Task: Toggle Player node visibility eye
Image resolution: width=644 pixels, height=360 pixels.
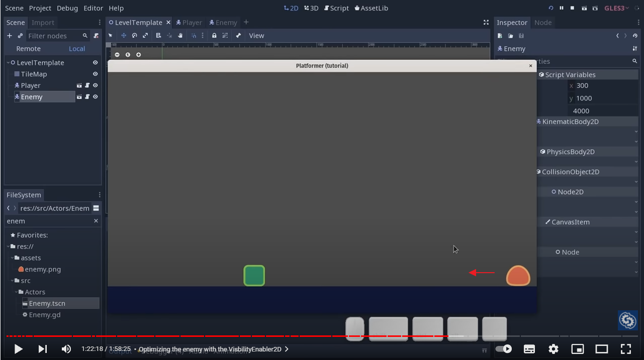Action: point(95,85)
